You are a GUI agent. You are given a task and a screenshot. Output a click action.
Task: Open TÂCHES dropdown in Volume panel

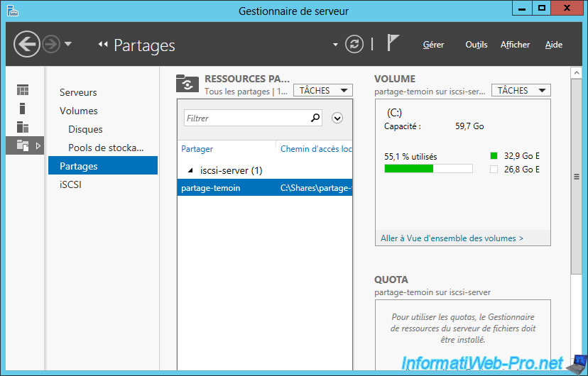click(521, 91)
